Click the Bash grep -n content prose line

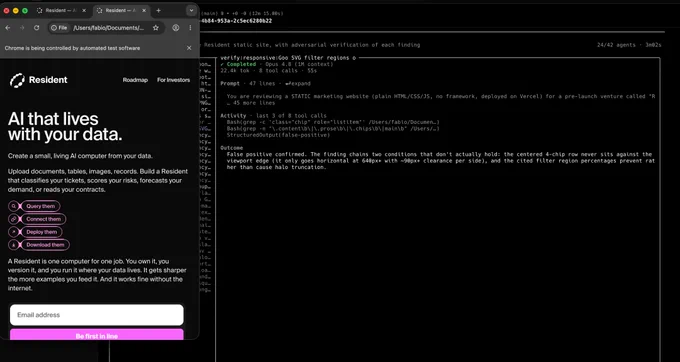(x=333, y=129)
